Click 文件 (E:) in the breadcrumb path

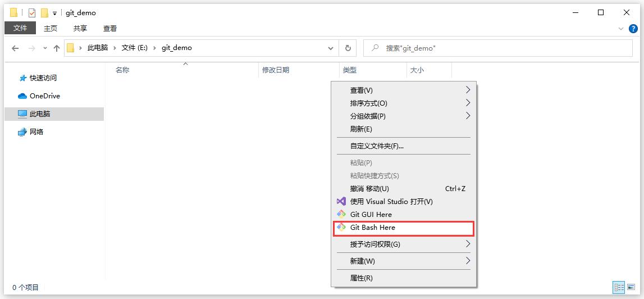[x=134, y=48]
